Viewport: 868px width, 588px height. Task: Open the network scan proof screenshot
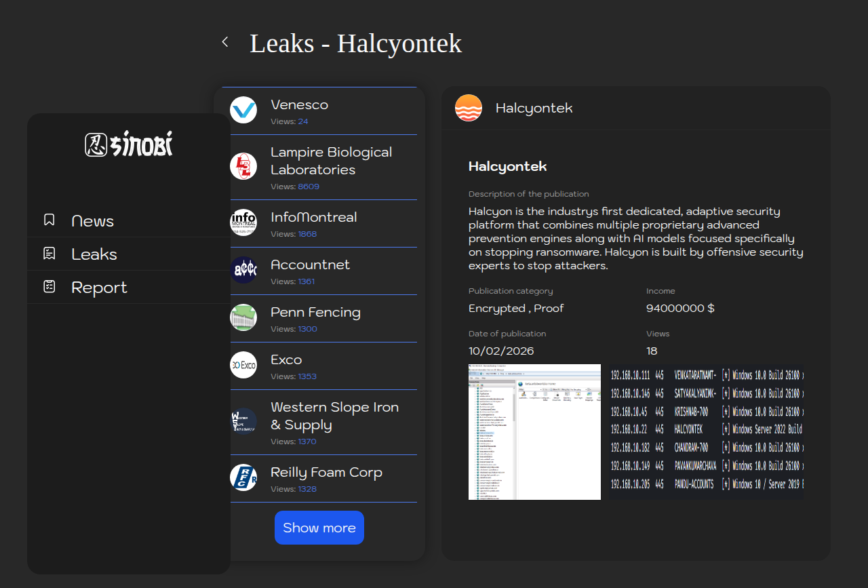(x=706, y=432)
